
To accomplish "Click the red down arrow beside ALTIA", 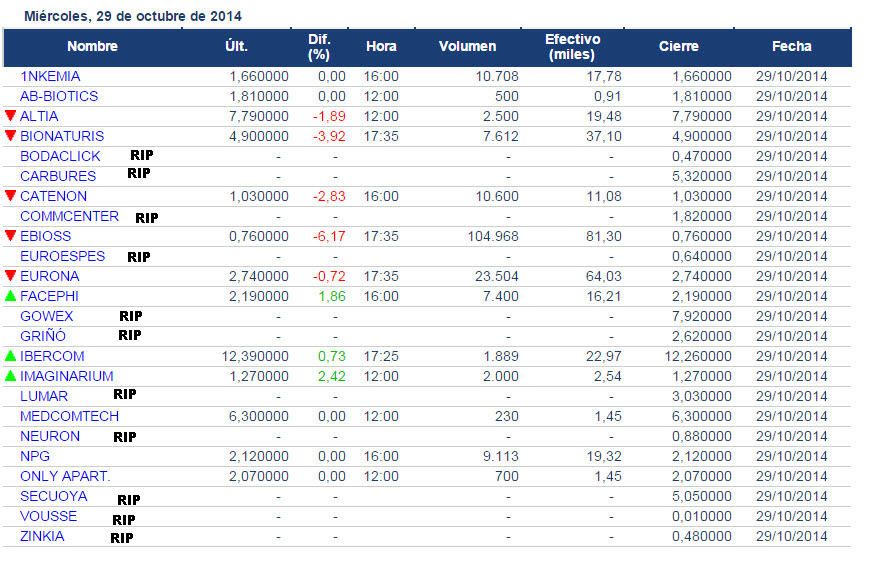I will (x=11, y=116).
